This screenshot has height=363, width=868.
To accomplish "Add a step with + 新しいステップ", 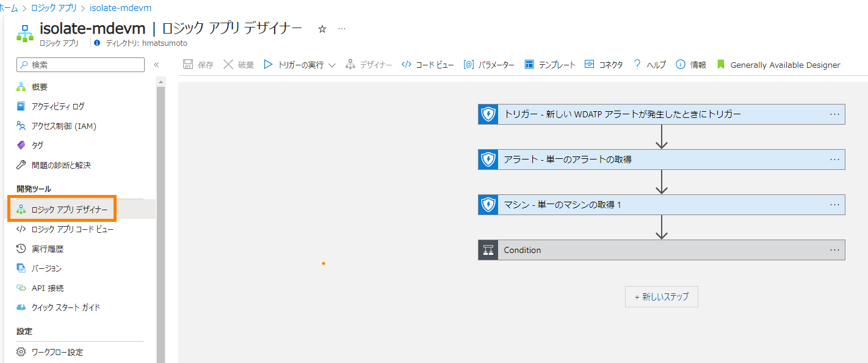I will [x=662, y=296].
